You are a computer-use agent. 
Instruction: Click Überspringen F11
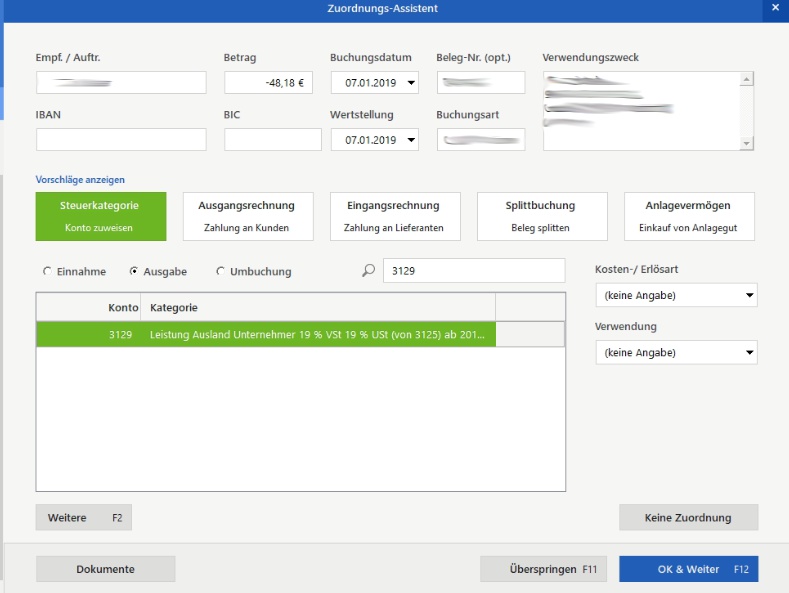[543, 569]
